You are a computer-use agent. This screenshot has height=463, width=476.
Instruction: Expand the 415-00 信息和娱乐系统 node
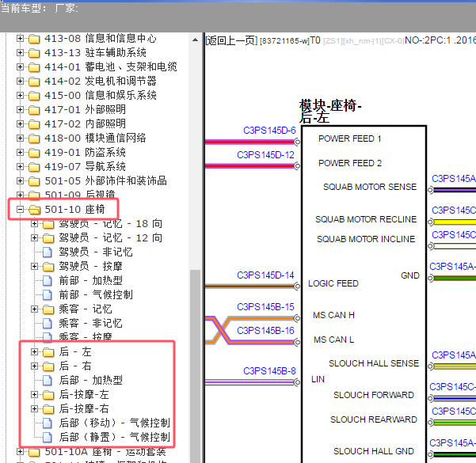coord(20,95)
